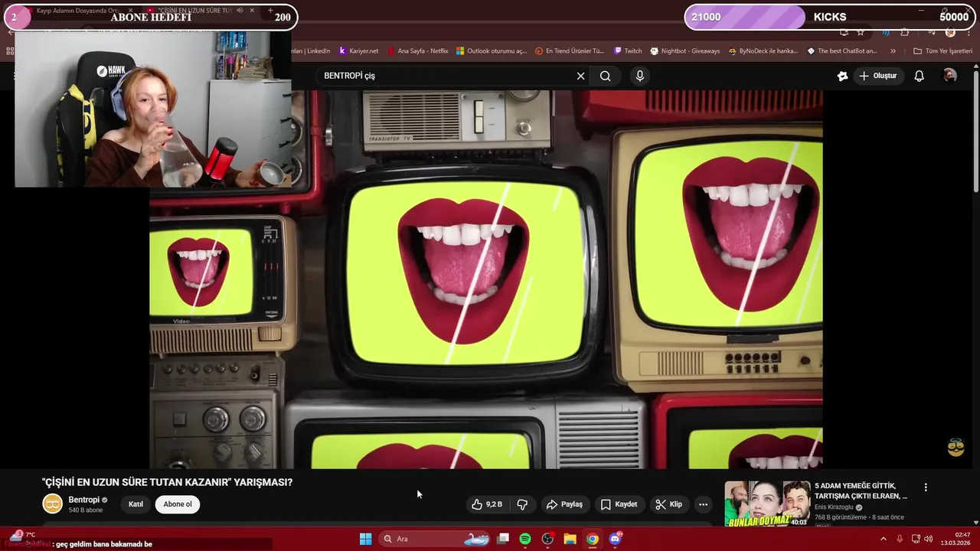Open the Twitch bookmark
The image size is (980, 551).
[x=628, y=51]
